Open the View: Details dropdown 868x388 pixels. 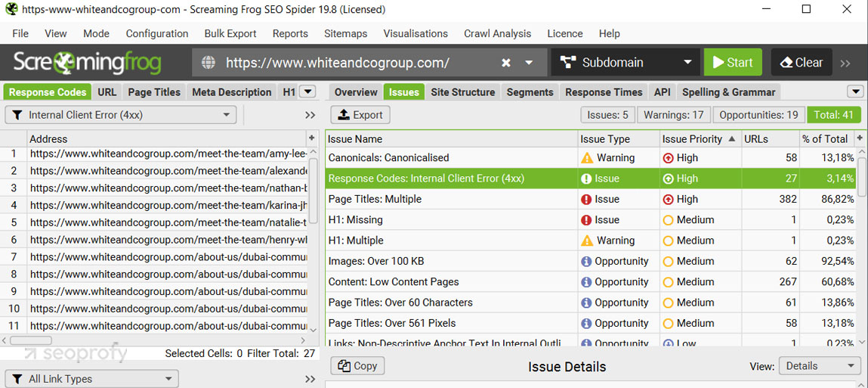820,366
